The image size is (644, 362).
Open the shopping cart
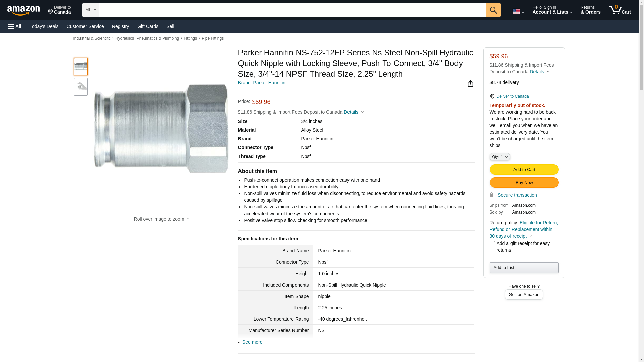point(620,10)
